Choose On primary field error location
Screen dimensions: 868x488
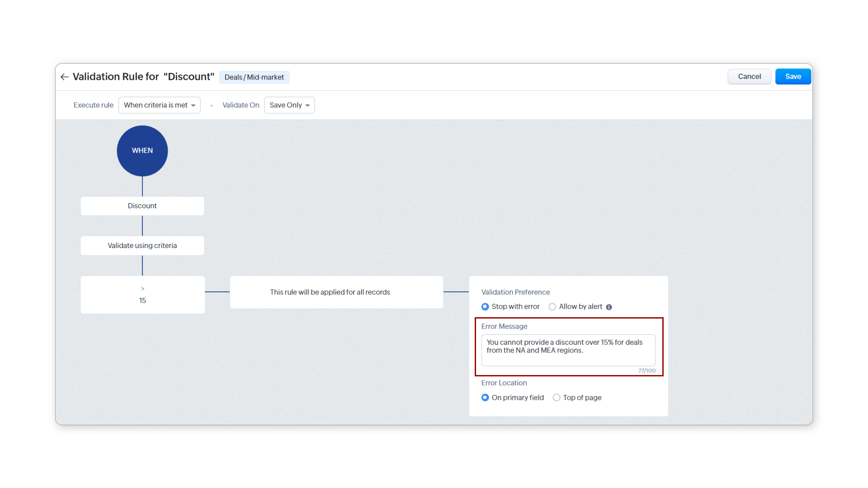pos(485,398)
